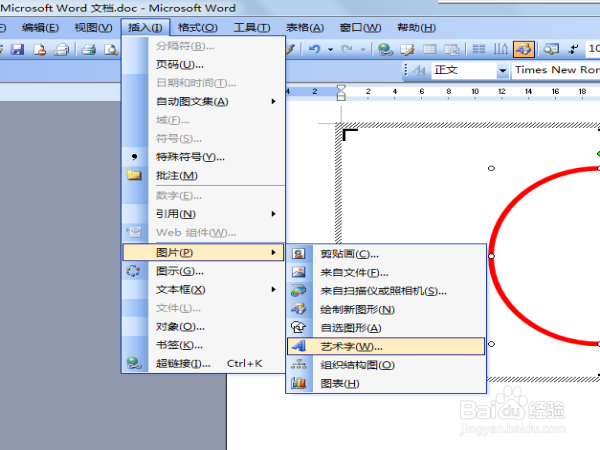Open the 正文 style dropdown arrow

coord(502,70)
